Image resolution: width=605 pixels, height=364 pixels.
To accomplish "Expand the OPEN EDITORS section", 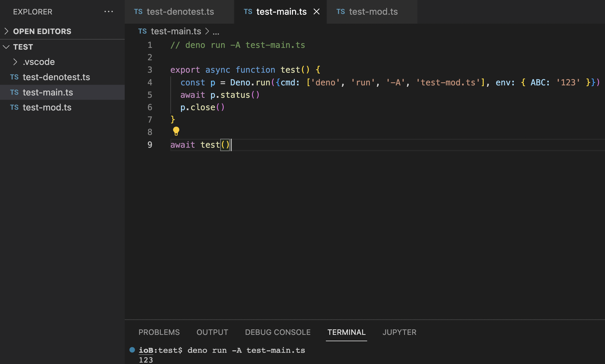I will tap(6, 31).
